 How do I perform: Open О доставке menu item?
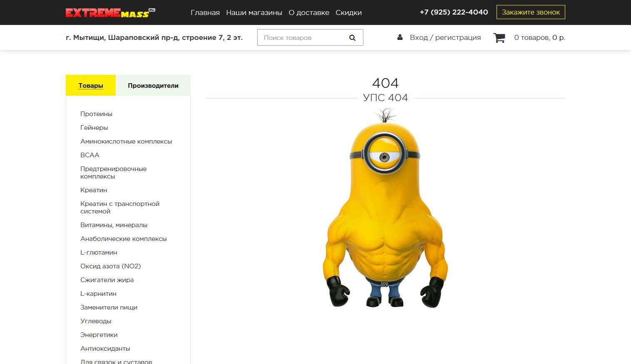pos(309,12)
